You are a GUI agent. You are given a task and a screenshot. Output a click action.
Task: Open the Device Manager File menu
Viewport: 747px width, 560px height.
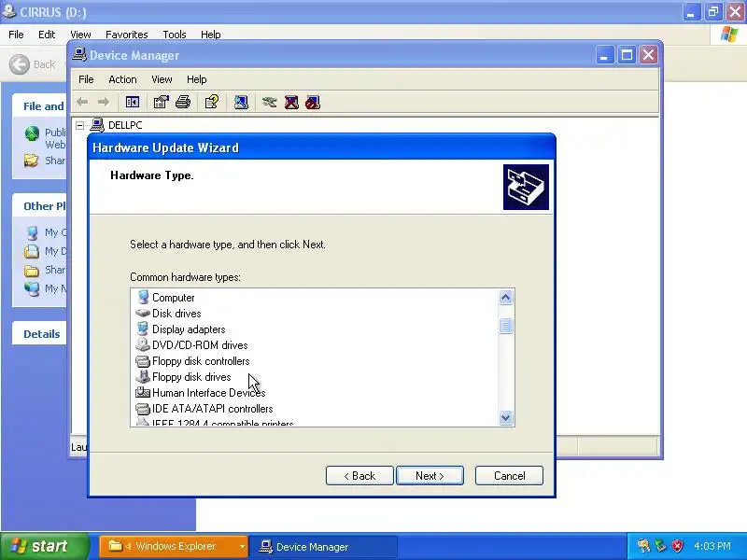[86, 79]
